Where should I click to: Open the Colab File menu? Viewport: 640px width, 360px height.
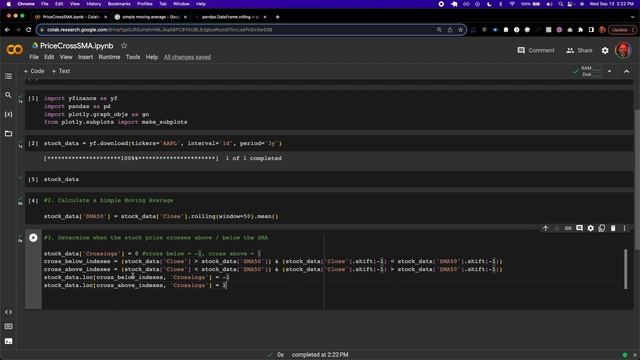coord(34,57)
